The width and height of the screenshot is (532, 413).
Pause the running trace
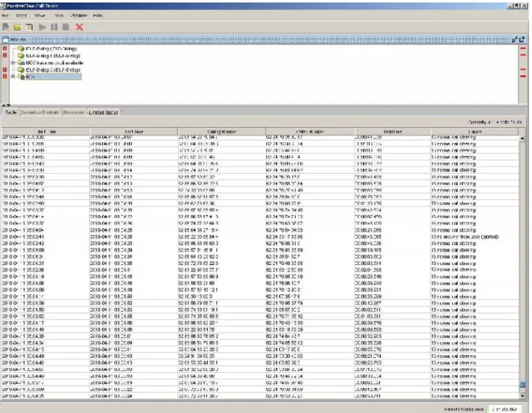click(54, 27)
